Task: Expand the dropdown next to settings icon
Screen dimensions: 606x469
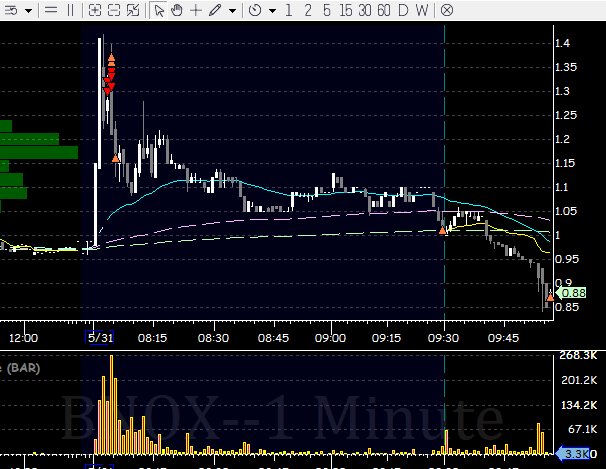Action: (x=28, y=11)
